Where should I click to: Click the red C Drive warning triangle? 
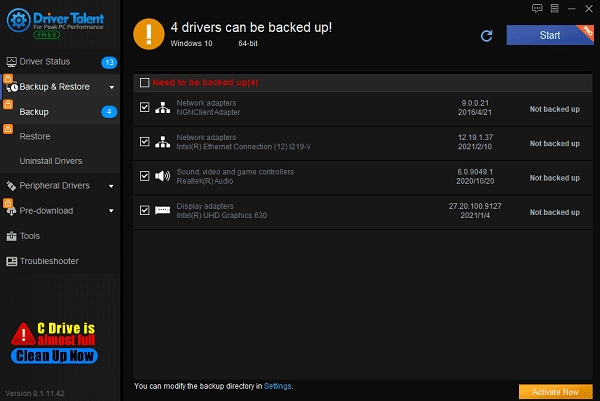pos(23,334)
